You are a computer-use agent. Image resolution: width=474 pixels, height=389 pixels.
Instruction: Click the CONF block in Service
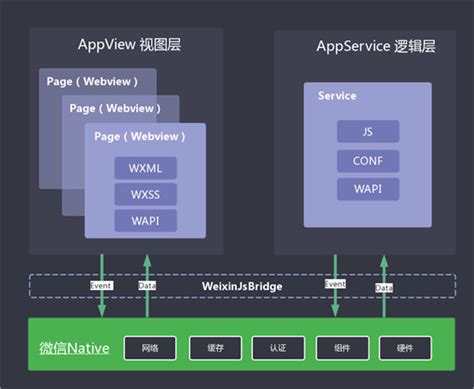[368, 161]
